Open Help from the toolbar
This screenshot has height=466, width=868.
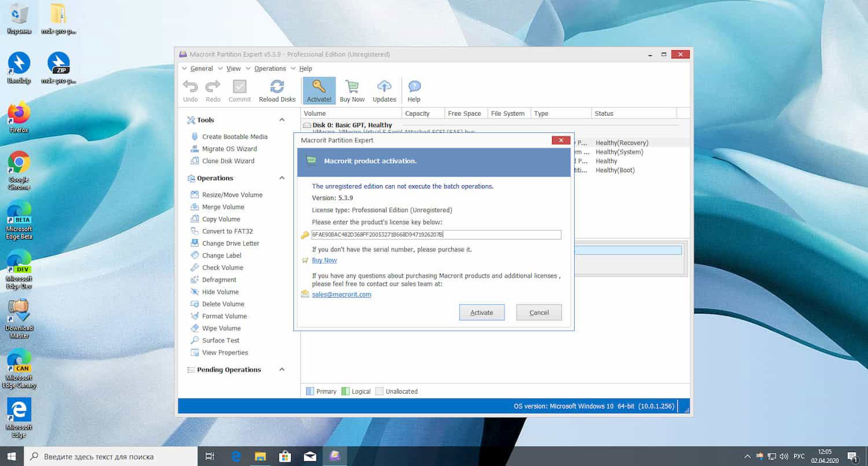pos(414,91)
